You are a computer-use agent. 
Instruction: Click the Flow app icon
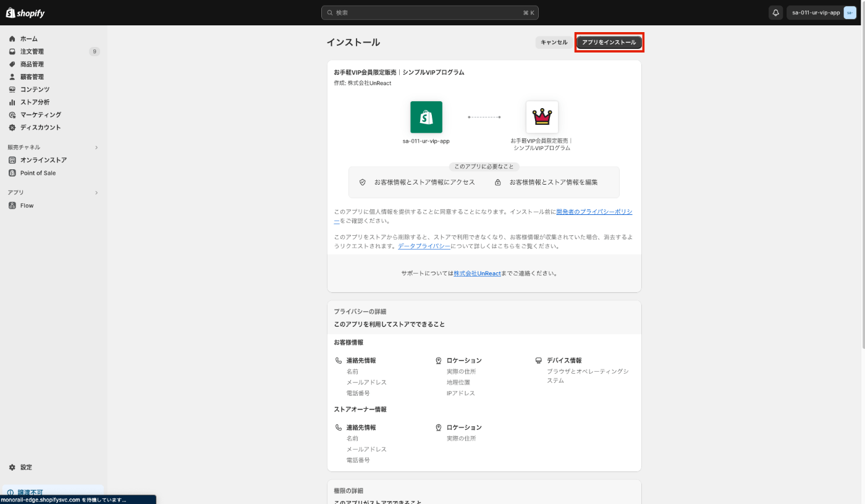[12, 206]
